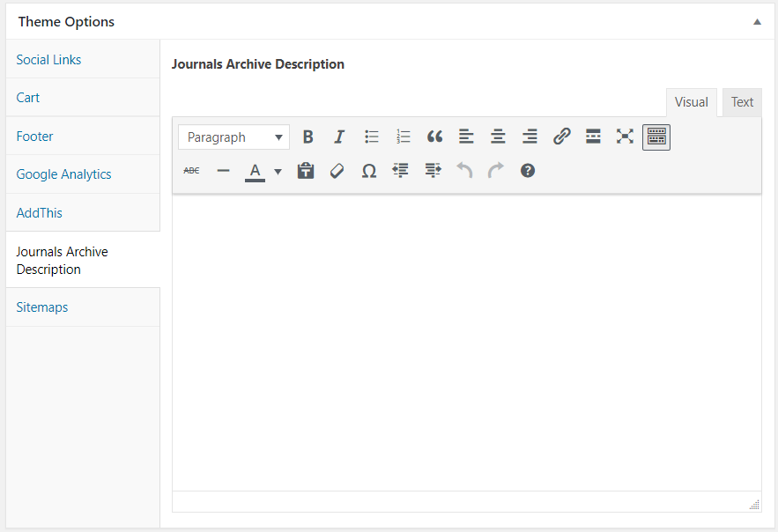Insert a bulleted list
778x532 pixels.
[x=371, y=137]
